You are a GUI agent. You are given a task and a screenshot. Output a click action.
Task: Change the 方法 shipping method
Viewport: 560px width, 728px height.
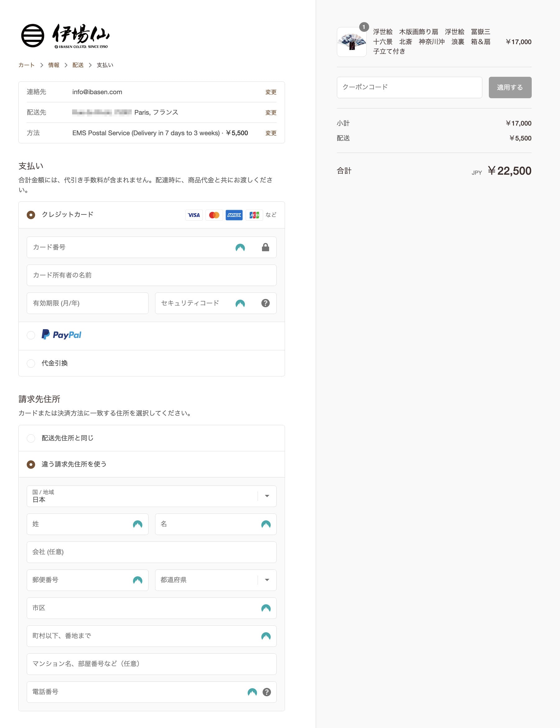tap(271, 133)
